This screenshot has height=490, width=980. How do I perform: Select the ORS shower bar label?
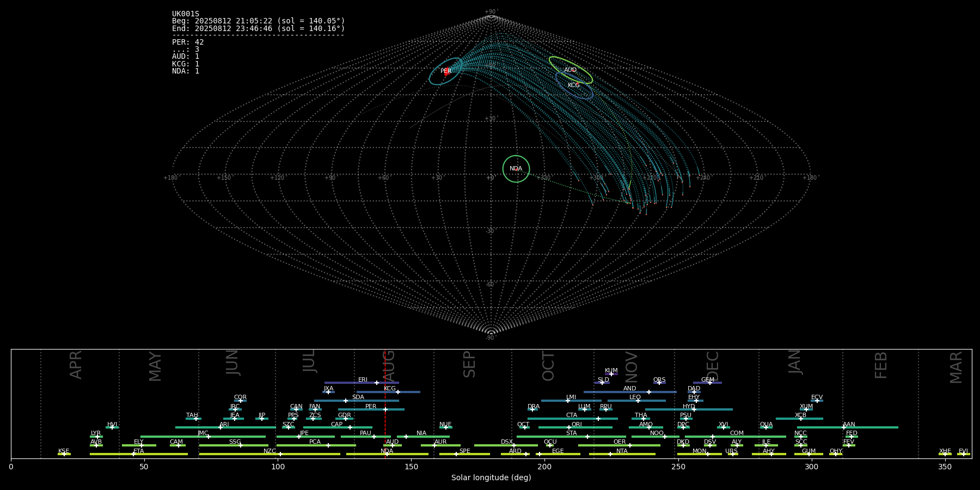659,380
